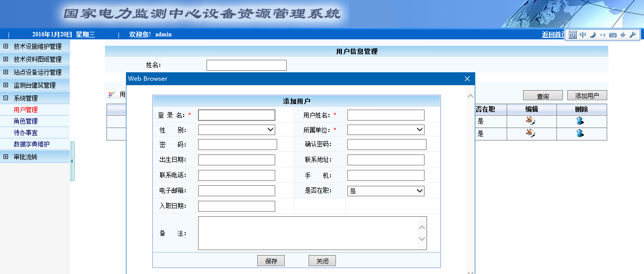Click the small colored grid icon above the user table

[111, 95]
